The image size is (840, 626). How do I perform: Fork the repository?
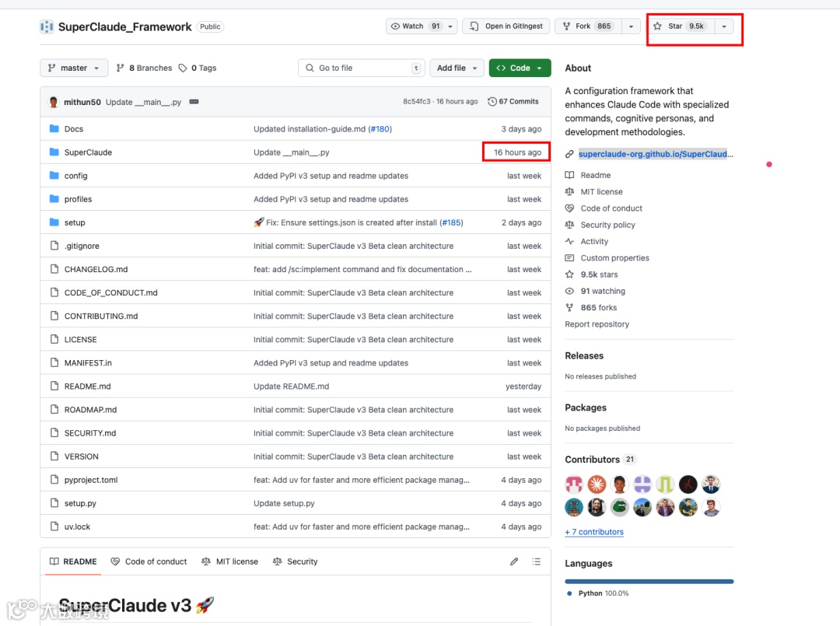point(588,26)
